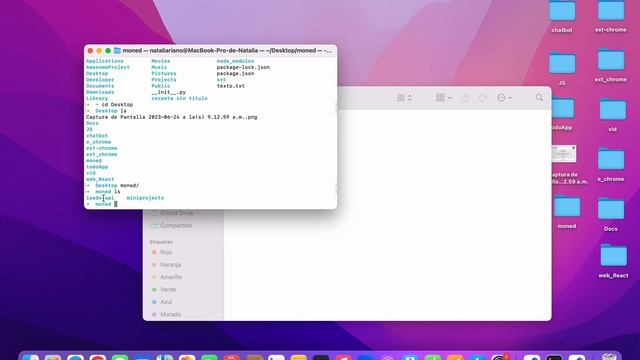The height and width of the screenshot is (360, 640).
Task: Click the 'Captura de Pantalla' png line in Terminal
Action: click(x=171, y=117)
